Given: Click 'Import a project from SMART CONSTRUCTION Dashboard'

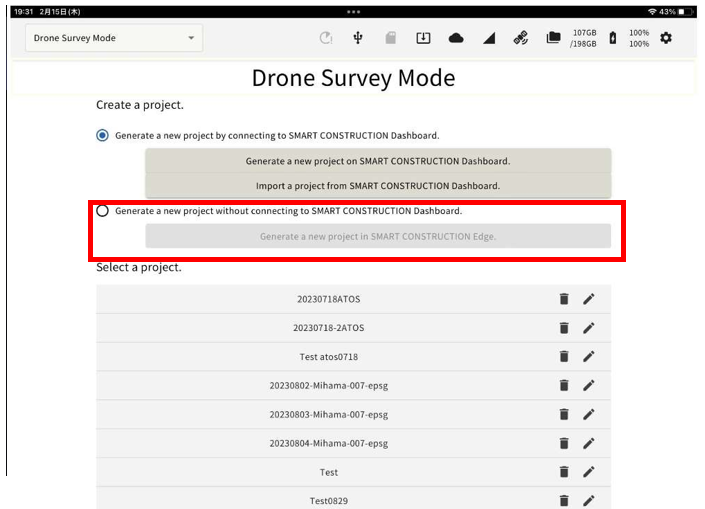Looking at the screenshot, I should tap(378, 186).
